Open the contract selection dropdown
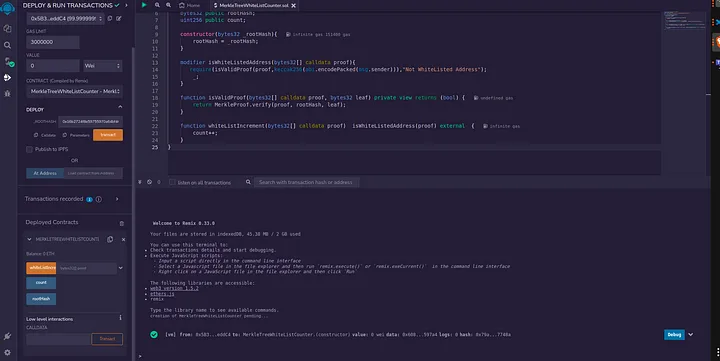Image resolution: width=720 pixels, height=361 pixels. pyautogui.click(x=74, y=91)
